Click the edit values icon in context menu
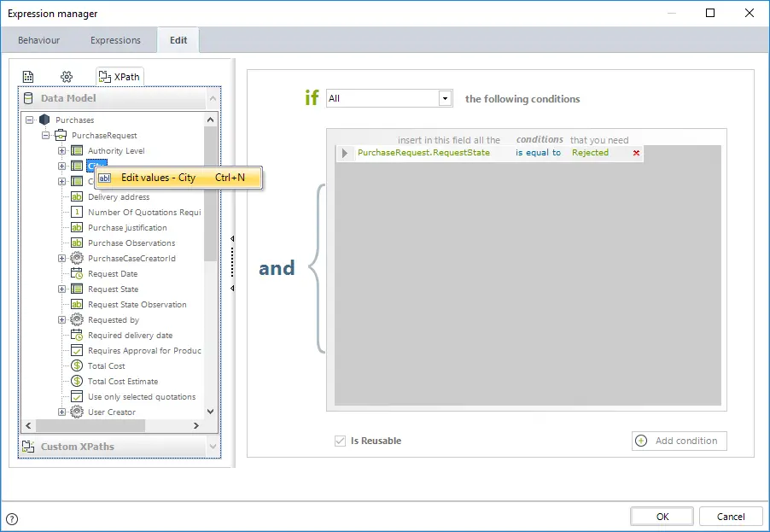The width and height of the screenshot is (770, 532). pos(104,178)
